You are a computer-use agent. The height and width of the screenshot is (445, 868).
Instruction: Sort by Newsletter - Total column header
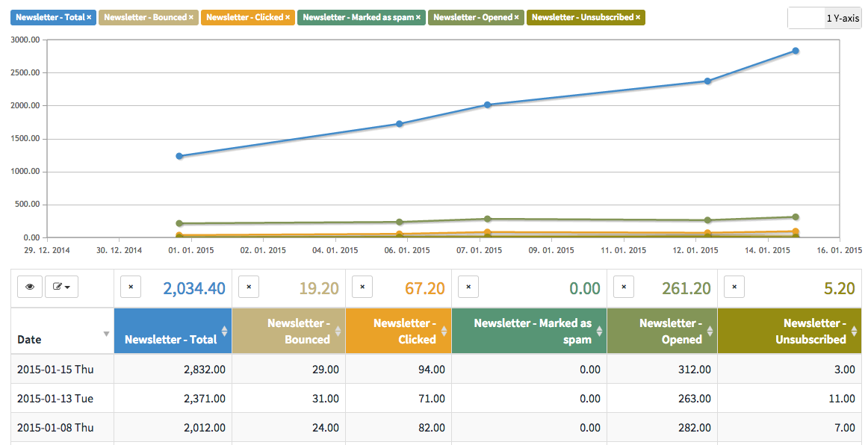click(x=173, y=331)
